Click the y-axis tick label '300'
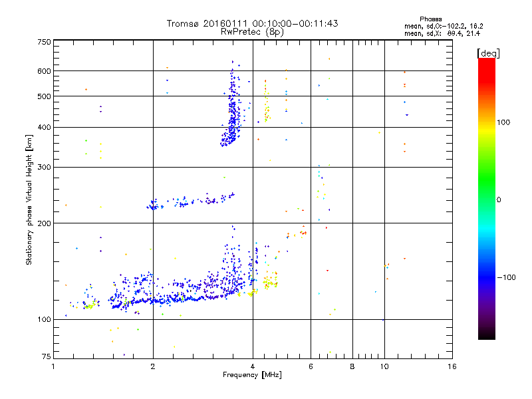This screenshot has width=532, height=399. (x=44, y=168)
